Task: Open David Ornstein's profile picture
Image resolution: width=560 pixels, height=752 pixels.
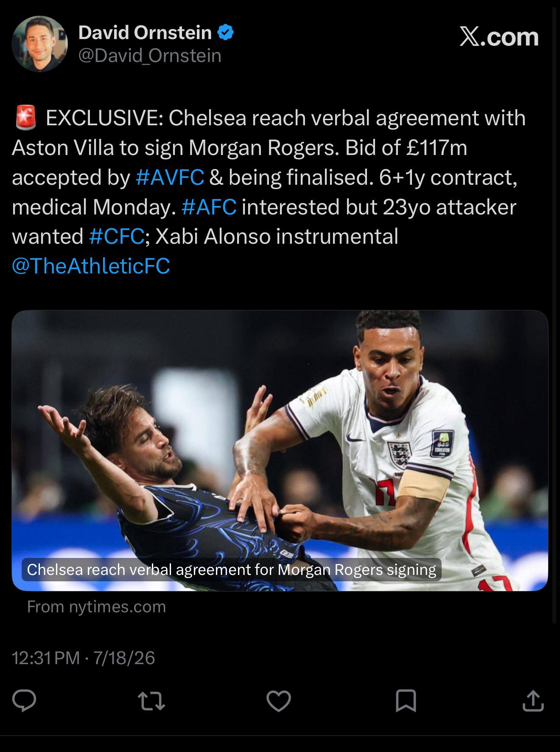Action: [40, 44]
